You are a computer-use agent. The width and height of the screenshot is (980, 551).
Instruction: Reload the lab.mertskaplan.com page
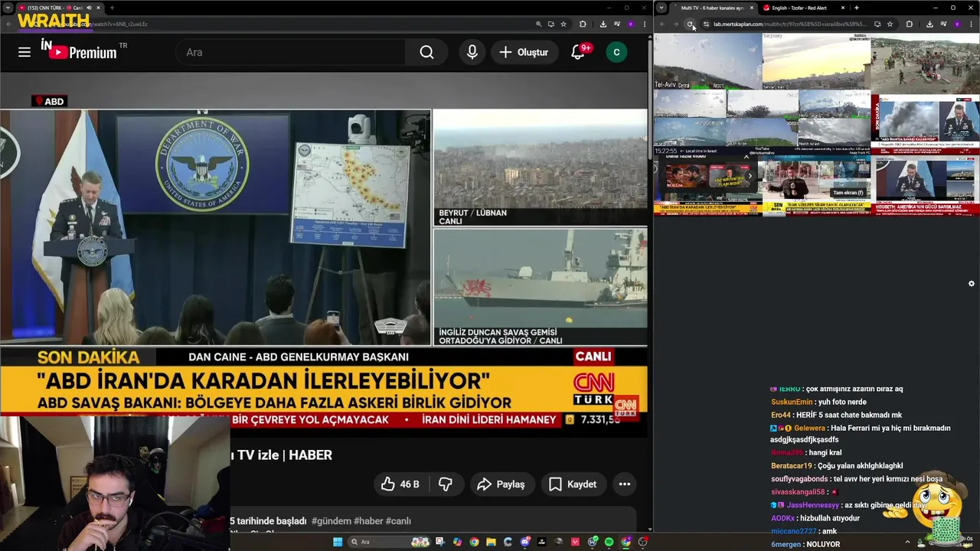tap(690, 24)
